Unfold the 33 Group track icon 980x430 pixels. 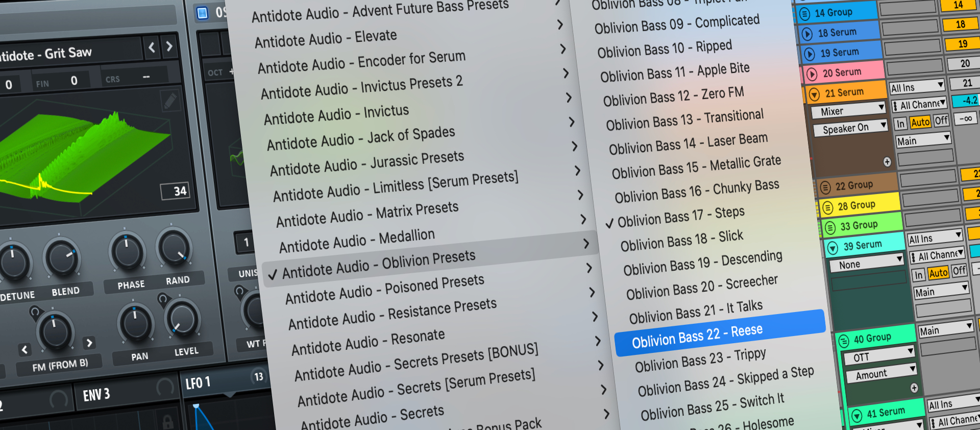pos(830,227)
